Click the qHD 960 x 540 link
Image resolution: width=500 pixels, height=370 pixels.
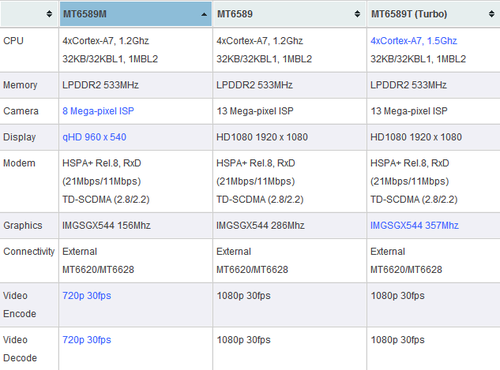coord(94,137)
